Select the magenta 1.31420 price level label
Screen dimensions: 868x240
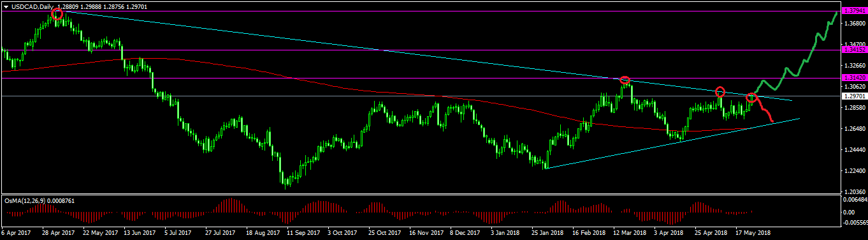[855, 78]
